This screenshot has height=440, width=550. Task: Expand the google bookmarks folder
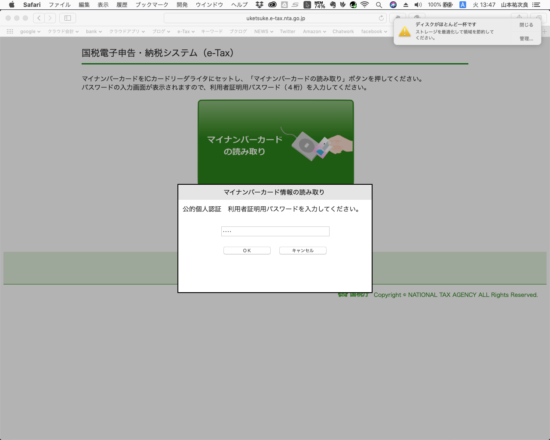30,31
